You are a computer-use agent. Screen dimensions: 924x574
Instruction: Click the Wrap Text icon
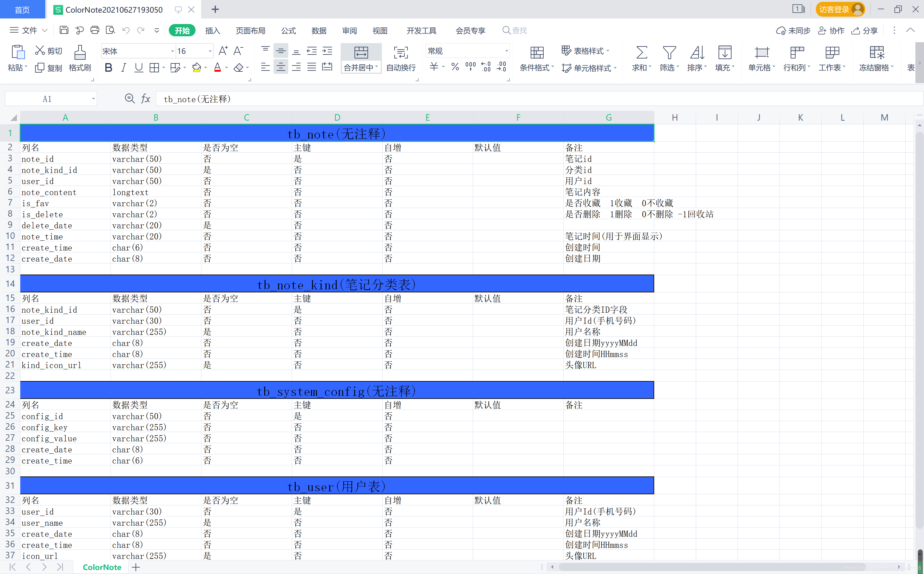click(401, 52)
